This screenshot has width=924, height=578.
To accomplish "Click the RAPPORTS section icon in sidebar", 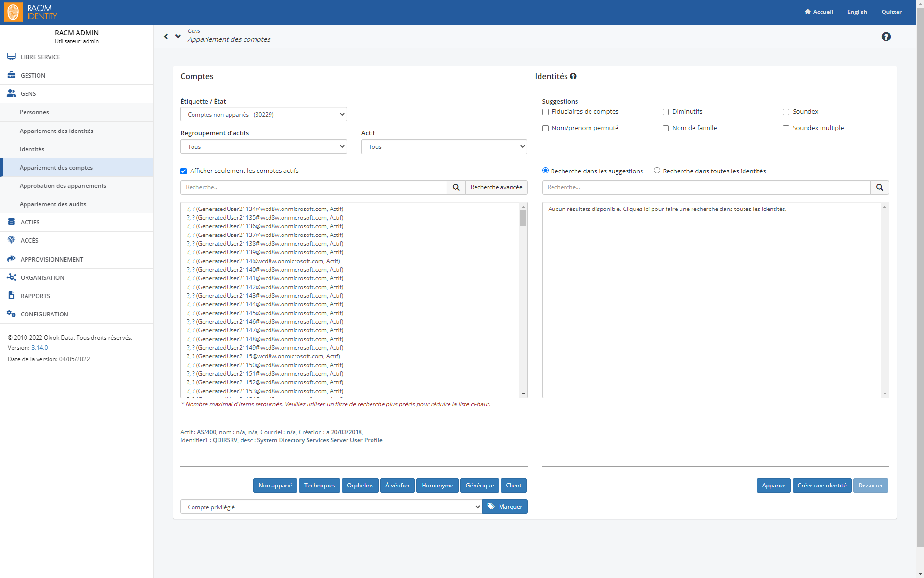I will point(11,296).
